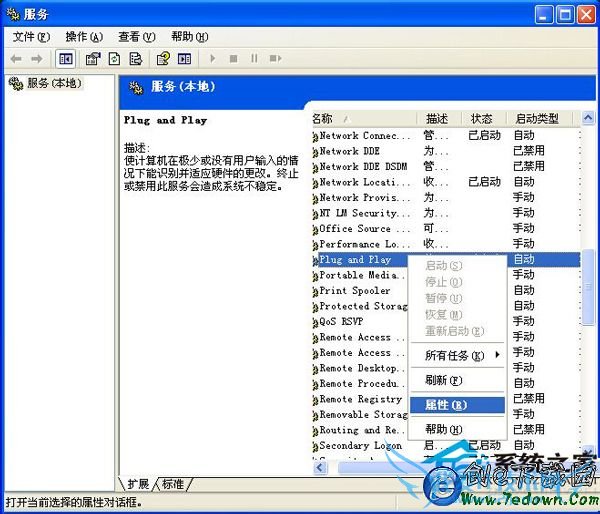Click 已禁用 startup type for Network DDE
The height and width of the screenshot is (514, 600).
(x=528, y=151)
